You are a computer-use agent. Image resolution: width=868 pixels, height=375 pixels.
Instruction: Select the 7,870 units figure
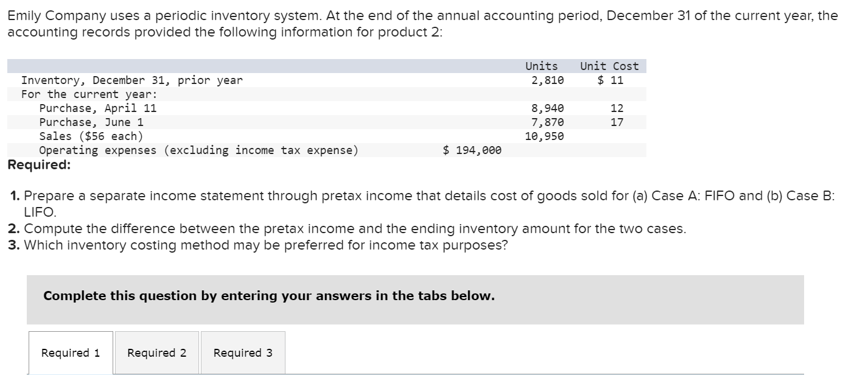click(547, 122)
